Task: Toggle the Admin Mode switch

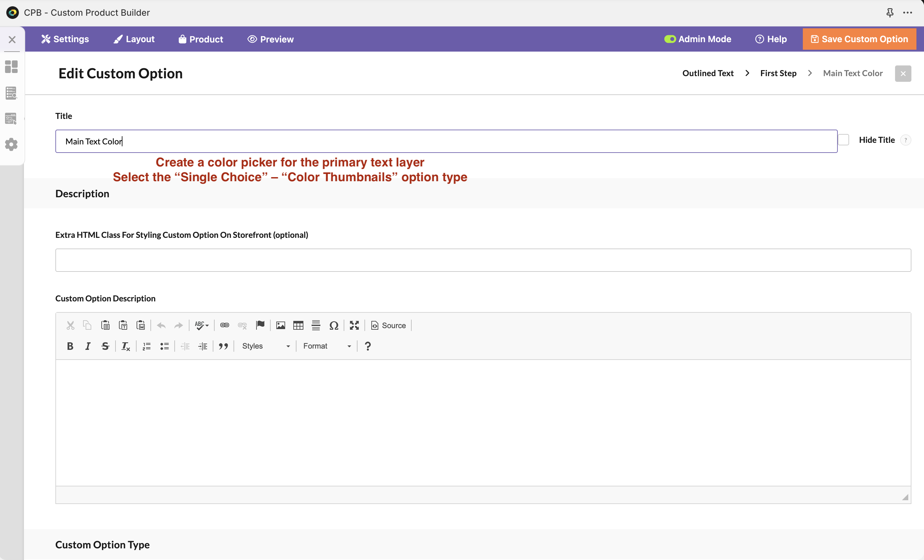Action: (670, 39)
